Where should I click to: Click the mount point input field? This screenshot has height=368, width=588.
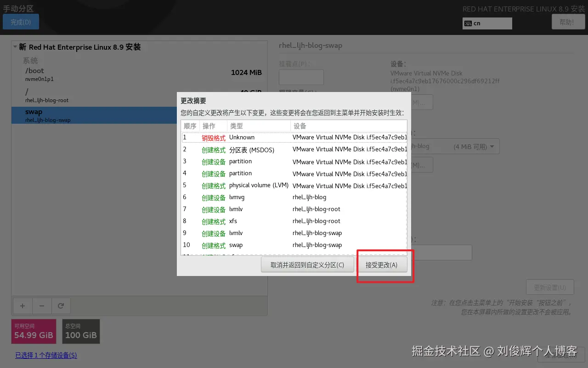301,77
